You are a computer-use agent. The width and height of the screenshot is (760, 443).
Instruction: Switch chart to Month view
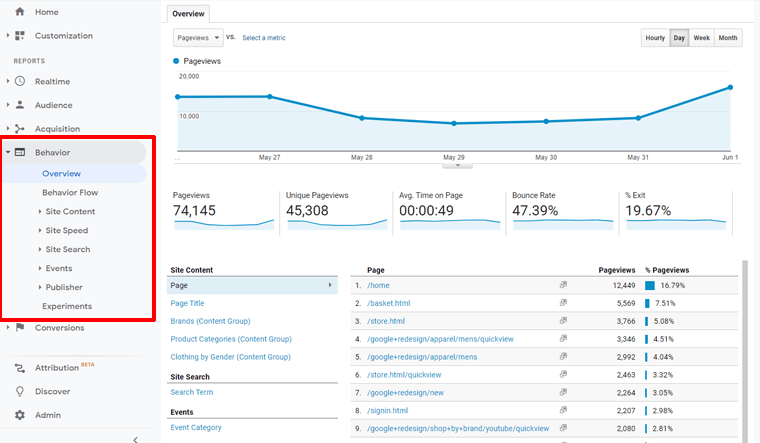[728, 38]
